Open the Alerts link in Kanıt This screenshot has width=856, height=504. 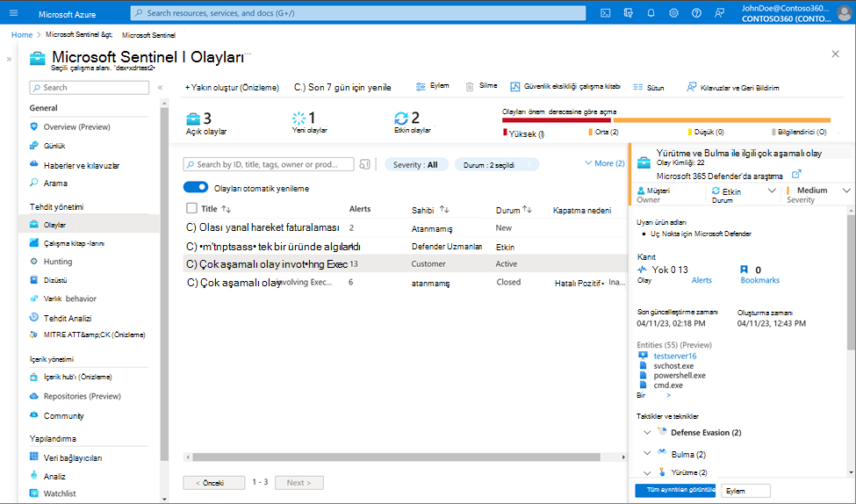701,280
